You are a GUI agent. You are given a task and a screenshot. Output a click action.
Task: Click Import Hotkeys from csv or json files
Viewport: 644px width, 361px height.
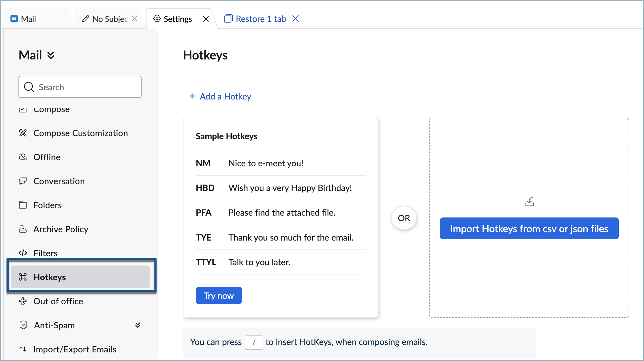point(529,229)
